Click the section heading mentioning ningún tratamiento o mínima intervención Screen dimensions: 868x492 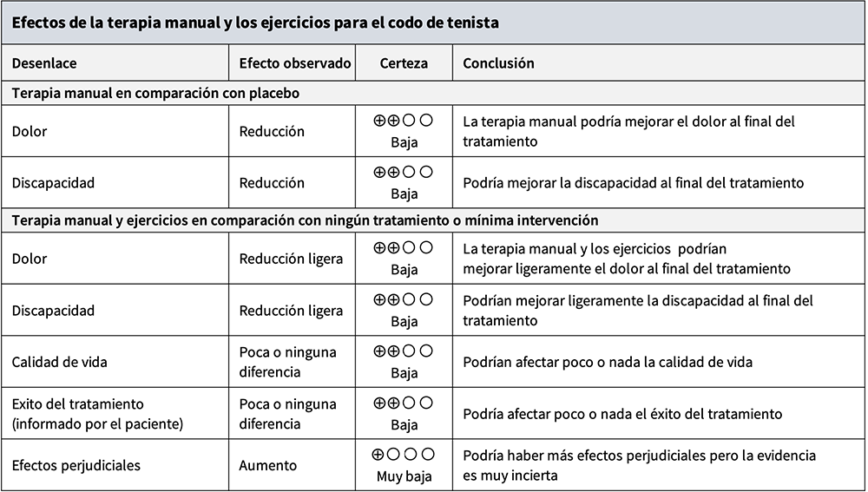coord(305,220)
